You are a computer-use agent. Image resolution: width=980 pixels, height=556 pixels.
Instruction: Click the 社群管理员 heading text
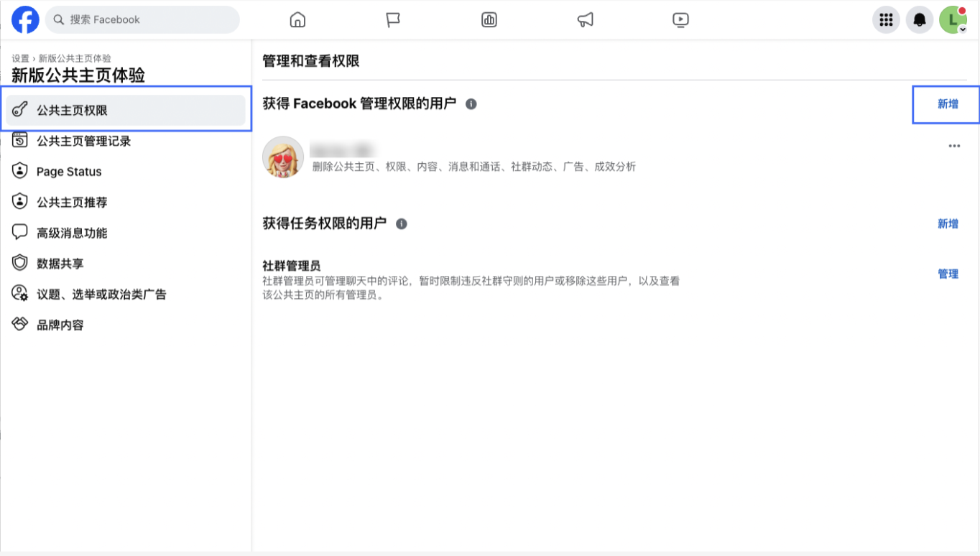click(292, 267)
